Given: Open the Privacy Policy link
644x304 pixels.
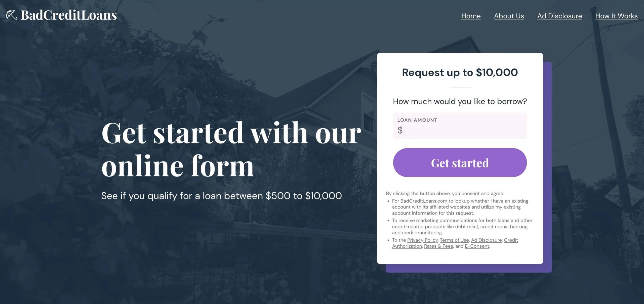Looking at the screenshot, I should (x=422, y=240).
